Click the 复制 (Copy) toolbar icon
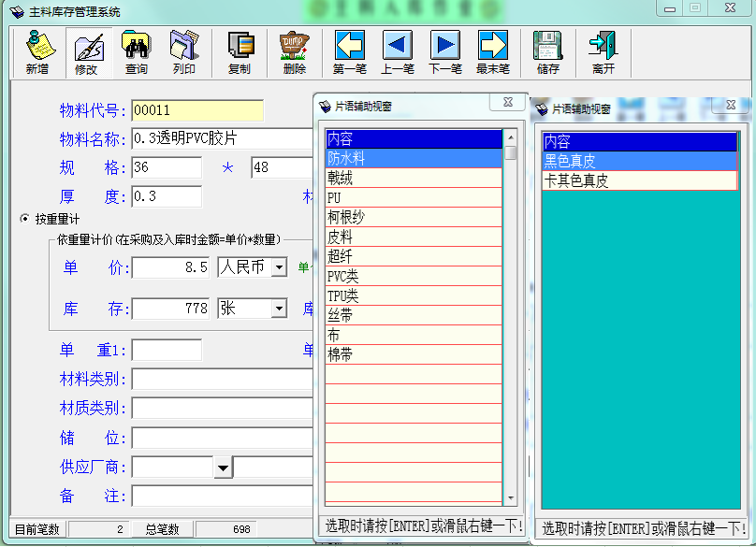This screenshot has height=547, width=756. (240, 52)
